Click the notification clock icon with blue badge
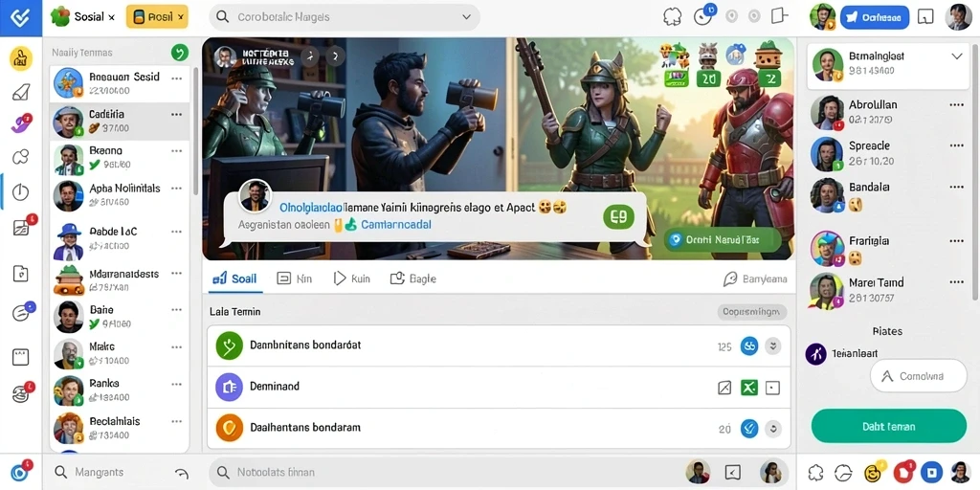The image size is (980, 490). pyautogui.click(x=703, y=16)
